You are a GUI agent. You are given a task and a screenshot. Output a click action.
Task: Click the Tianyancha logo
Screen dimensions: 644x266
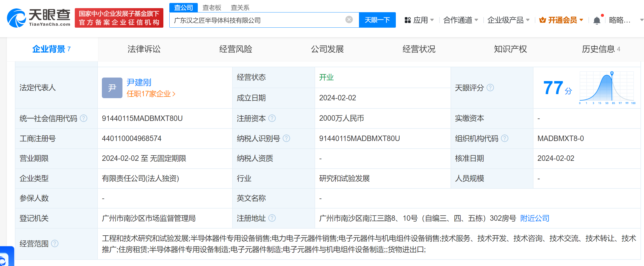tap(39, 18)
